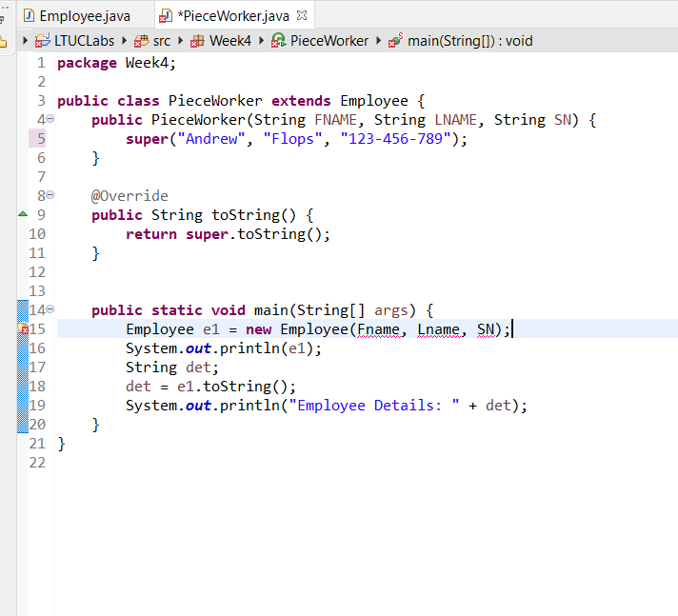The width and height of the screenshot is (678, 616).
Task: Click the src source folder icon
Action: (141, 41)
